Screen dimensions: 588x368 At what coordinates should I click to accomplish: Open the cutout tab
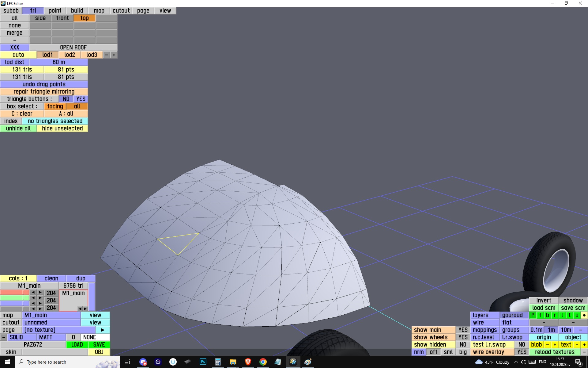coord(121,11)
